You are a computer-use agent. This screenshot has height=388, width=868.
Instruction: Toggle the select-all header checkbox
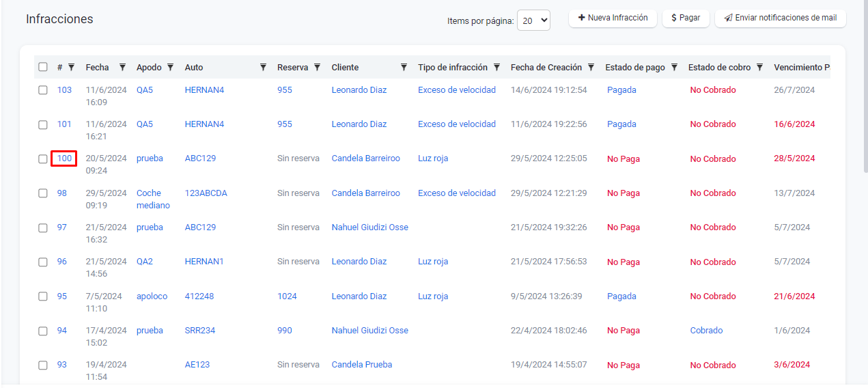click(43, 67)
